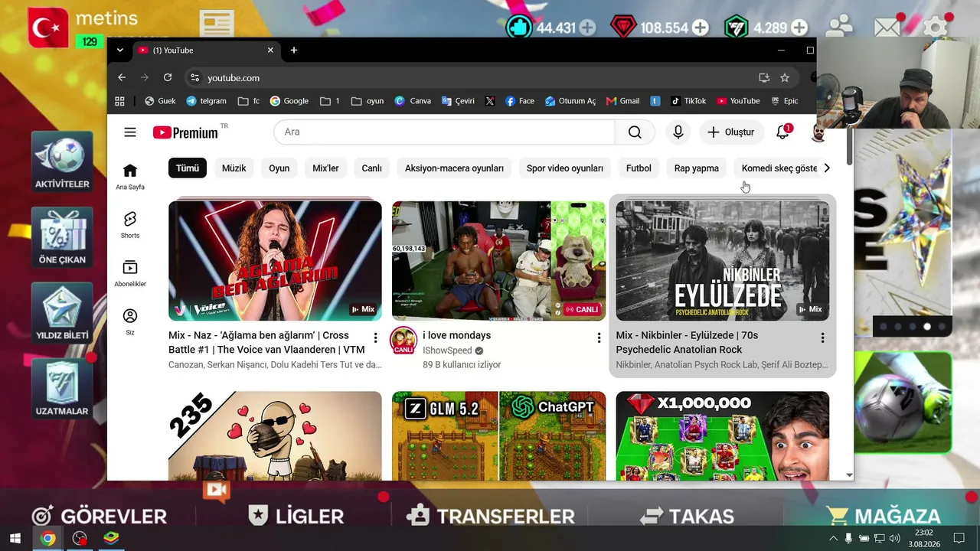The width and height of the screenshot is (980, 551).
Task: Click the install app icon in address bar
Action: coord(764,77)
